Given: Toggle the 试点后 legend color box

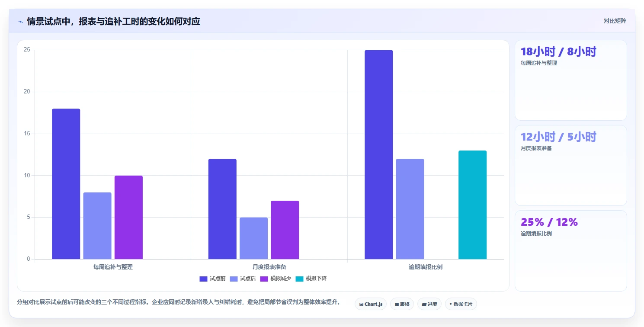Looking at the screenshot, I should 234,279.
